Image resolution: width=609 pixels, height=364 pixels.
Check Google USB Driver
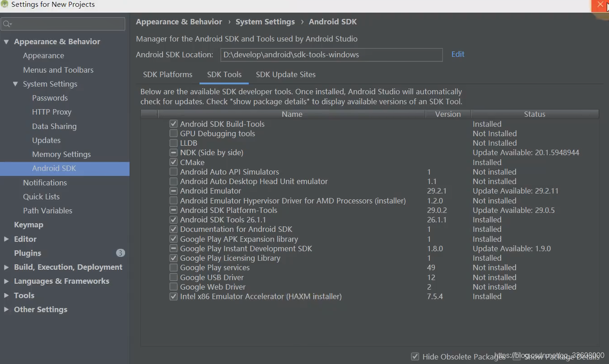pyautogui.click(x=173, y=277)
